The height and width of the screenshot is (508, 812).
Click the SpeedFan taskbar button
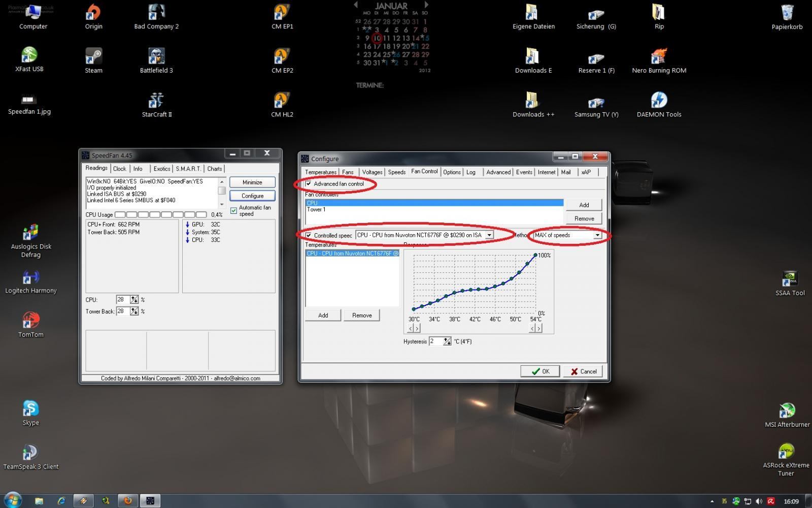(x=150, y=500)
